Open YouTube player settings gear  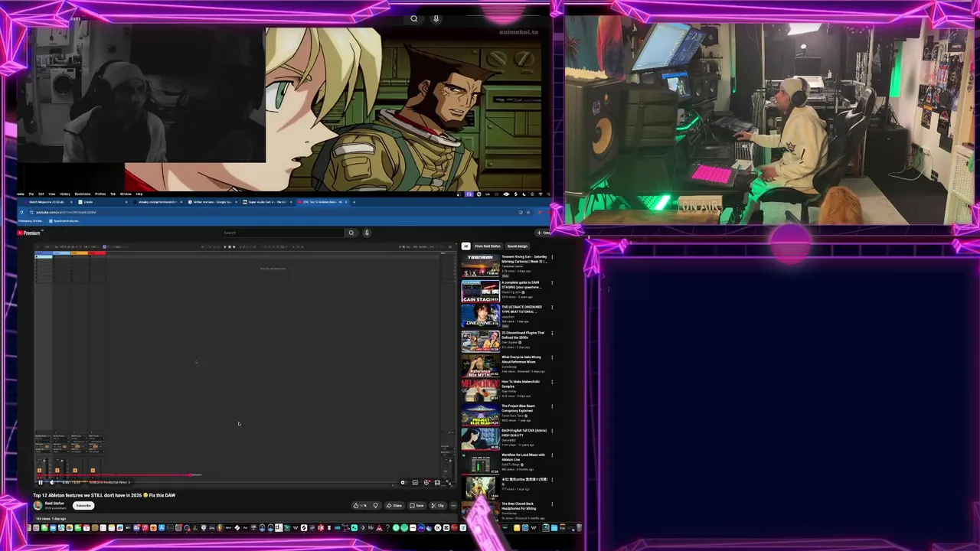tap(426, 482)
